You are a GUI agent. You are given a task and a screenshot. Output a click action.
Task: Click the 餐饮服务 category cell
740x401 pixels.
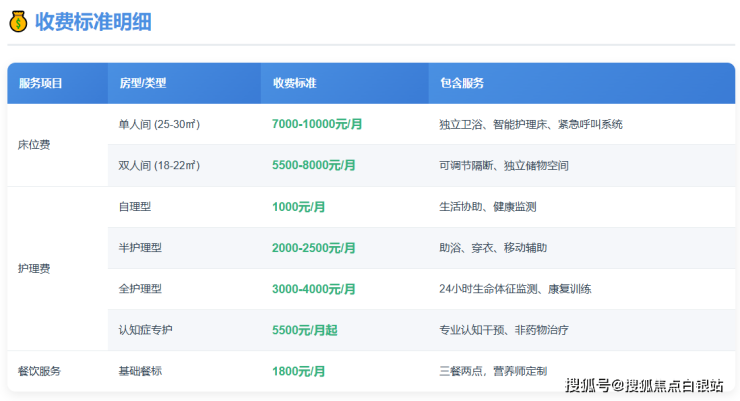tap(40, 371)
